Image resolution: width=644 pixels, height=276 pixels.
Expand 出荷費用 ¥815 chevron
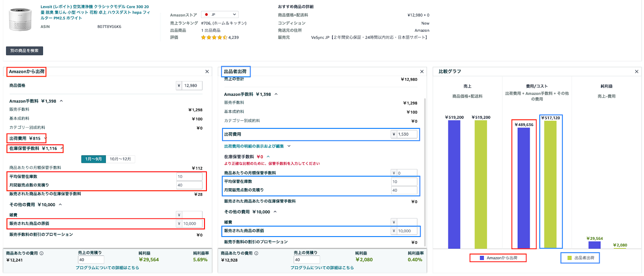coord(45,138)
